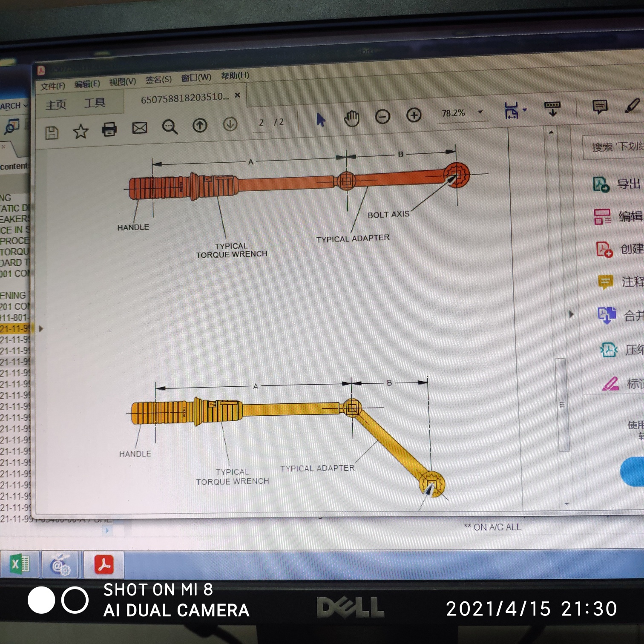Open the find text magnifier icon
This screenshot has height=644, width=644.
point(170,126)
